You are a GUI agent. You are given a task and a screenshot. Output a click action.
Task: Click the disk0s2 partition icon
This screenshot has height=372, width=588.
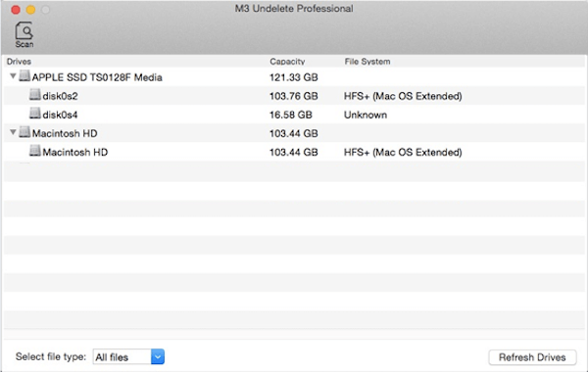pyautogui.click(x=35, y=95)
